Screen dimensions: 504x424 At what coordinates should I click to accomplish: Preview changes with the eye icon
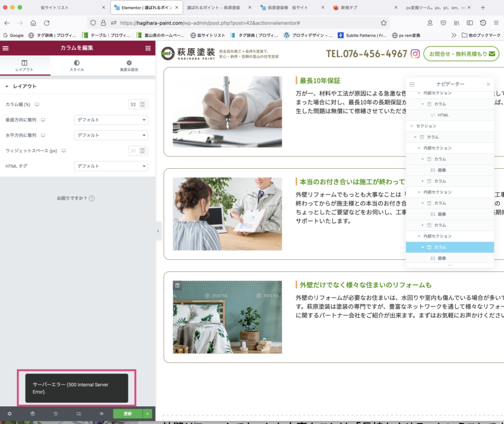101,414
